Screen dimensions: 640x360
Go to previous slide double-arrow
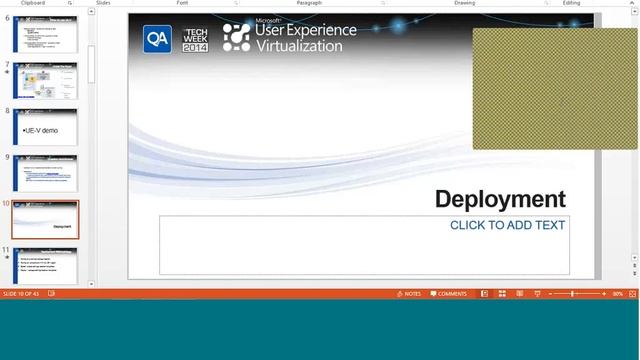click(x=635, y=265)
